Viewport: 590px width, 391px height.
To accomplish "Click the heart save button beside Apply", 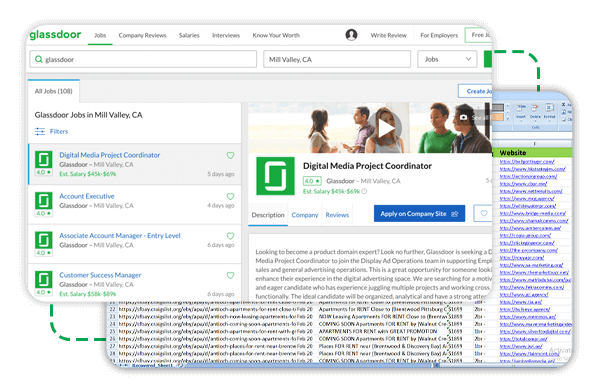I will [x=483, y=213].
